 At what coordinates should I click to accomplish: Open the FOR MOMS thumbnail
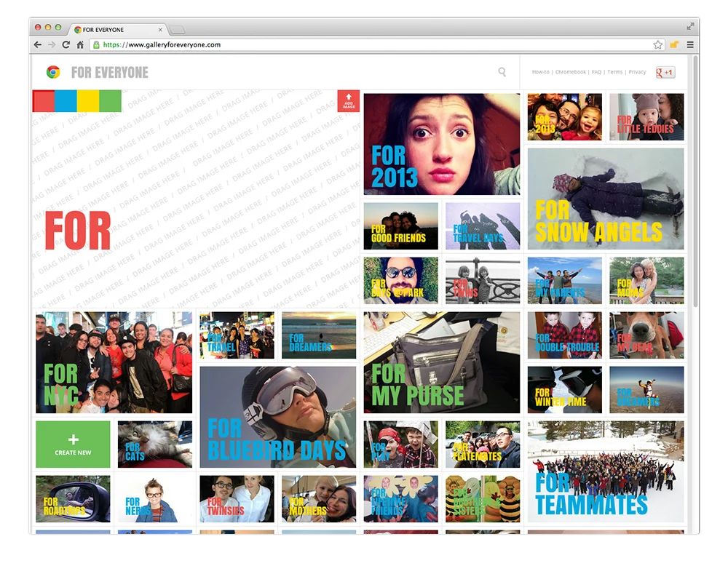[x=646, y=281]
